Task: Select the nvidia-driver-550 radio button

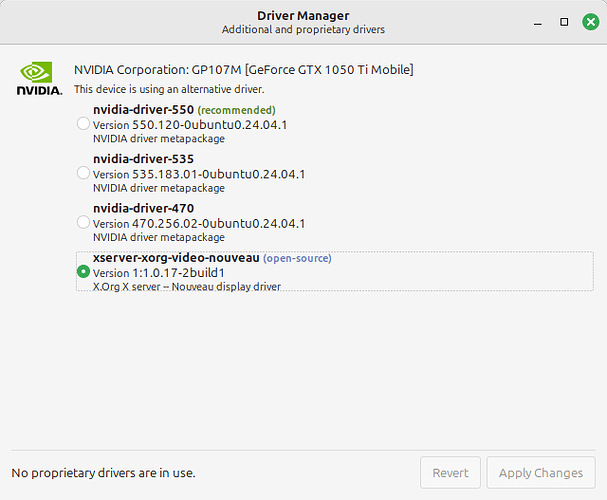Action: pos(83,124)
